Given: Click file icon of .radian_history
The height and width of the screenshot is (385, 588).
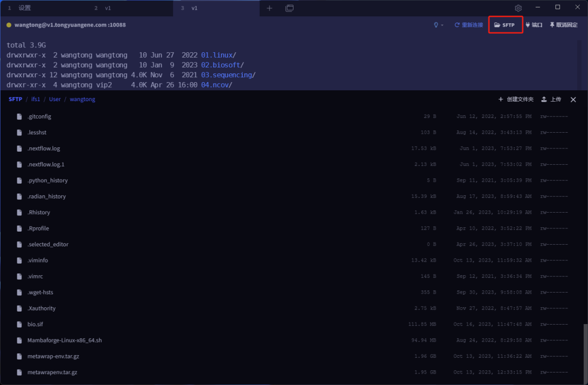Looking at the screenshot, I should (x=19, y=197).
